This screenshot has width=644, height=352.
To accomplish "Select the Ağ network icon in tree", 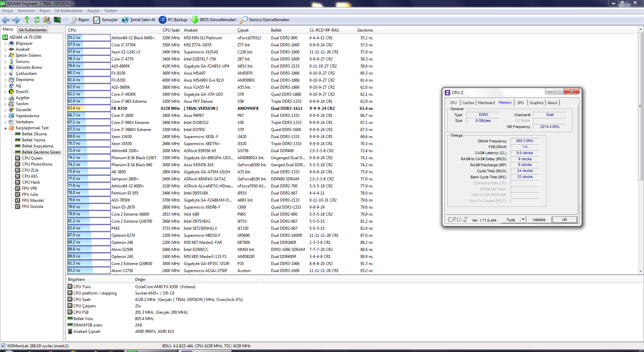I will coord(11,86).
